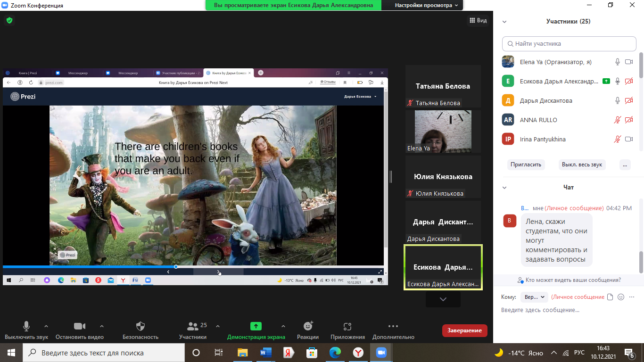Select the Татьяна Белова video tile
The image size is (644, 362).
coord(443,86)
